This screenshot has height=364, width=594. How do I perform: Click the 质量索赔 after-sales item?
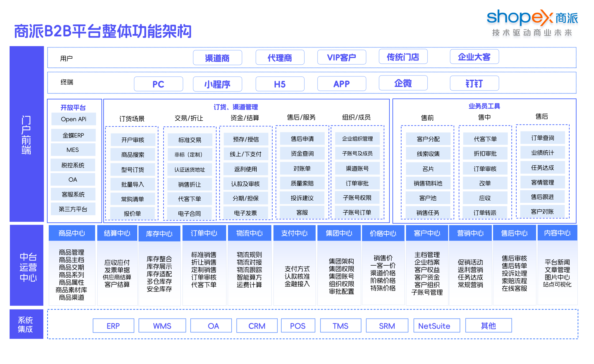pyautogui.click(x=302, y=183)
